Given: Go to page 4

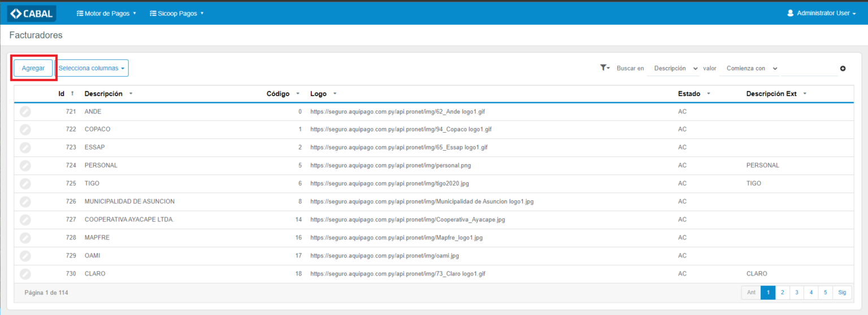Looking at the screenshot, I should click(811, 292).
